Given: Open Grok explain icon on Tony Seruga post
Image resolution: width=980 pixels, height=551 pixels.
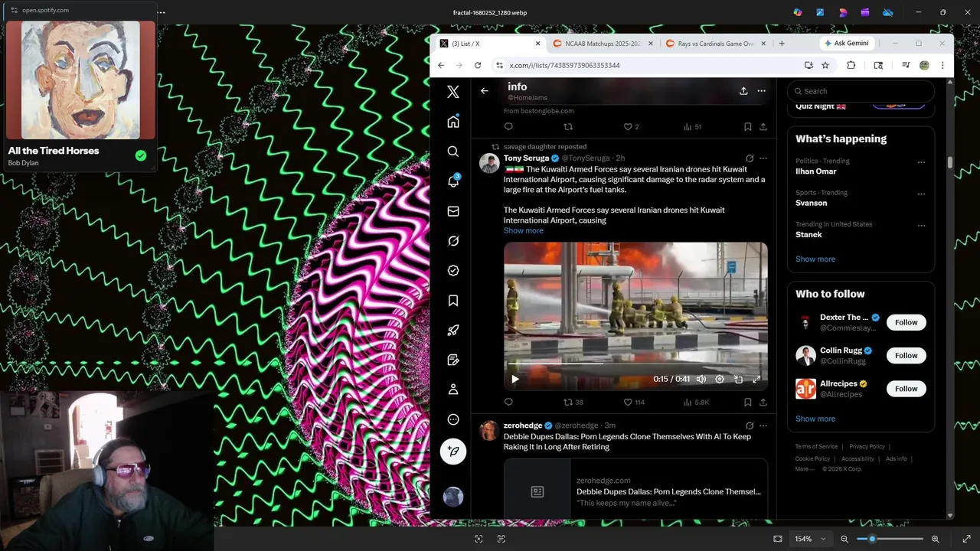Looking at the screenshot, I should (x=750, y=158).
